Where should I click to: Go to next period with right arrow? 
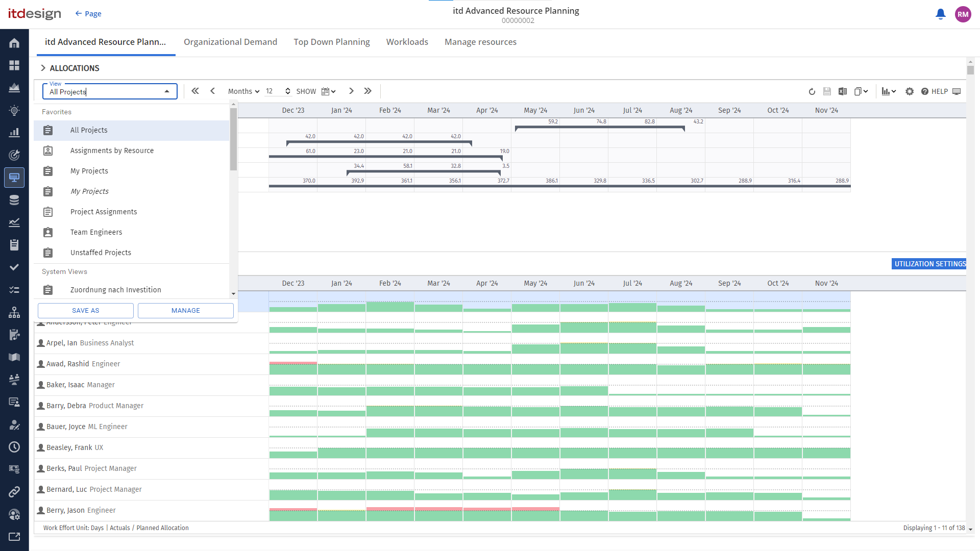(x=351, y=91)
